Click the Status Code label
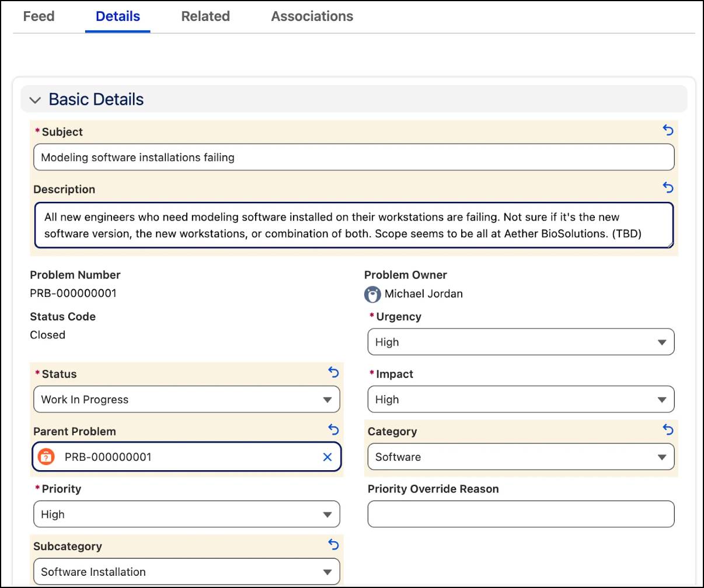Image resolution: width=704 pixels, height=588 pixels. click(x=63, y=317)
